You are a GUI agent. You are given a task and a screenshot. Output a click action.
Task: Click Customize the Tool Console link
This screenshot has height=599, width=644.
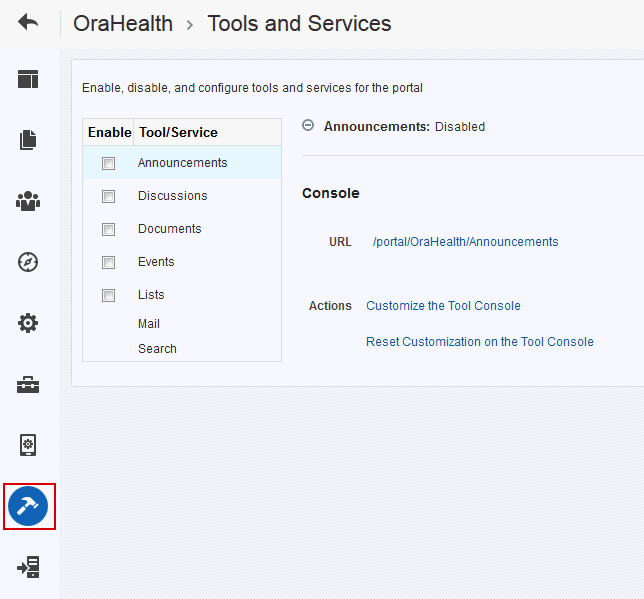[443, 306]
